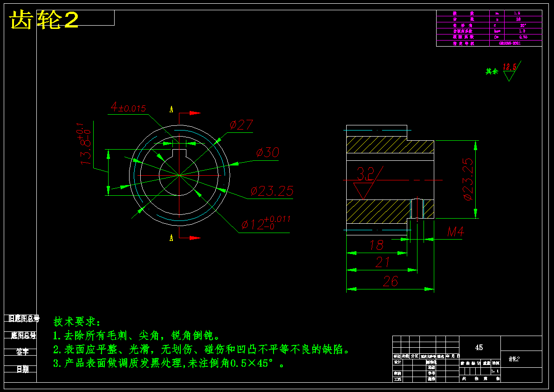Select the 技术要求 heading

click(77, 322)
